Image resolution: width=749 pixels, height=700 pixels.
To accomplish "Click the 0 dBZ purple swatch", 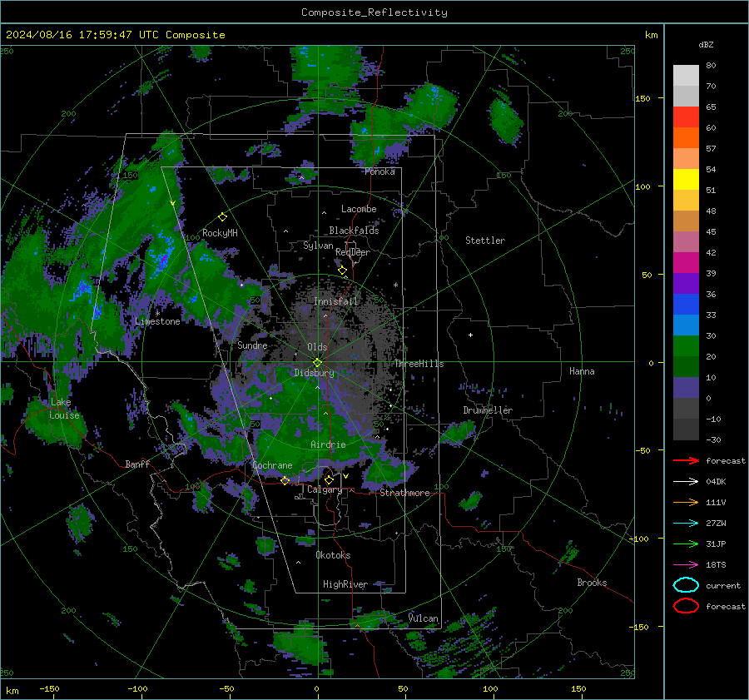I will coord(686,387).
